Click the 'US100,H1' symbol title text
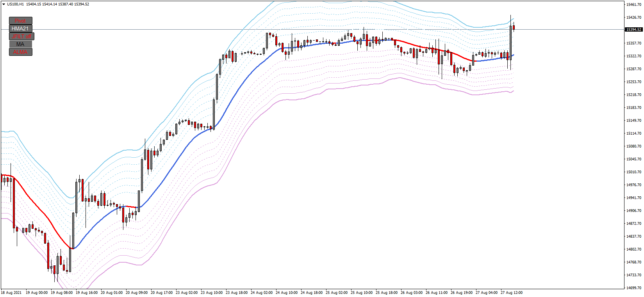The image size is (644, 297). [x=15, y=4]
